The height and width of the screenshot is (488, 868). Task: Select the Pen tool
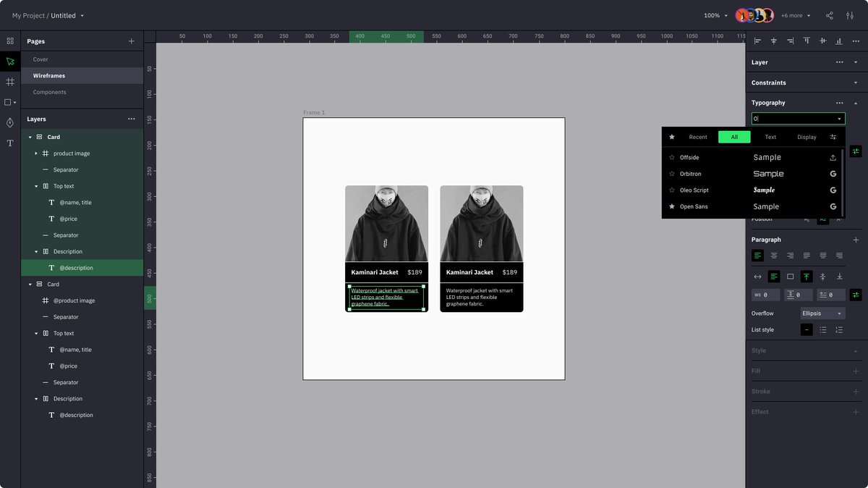10,122
